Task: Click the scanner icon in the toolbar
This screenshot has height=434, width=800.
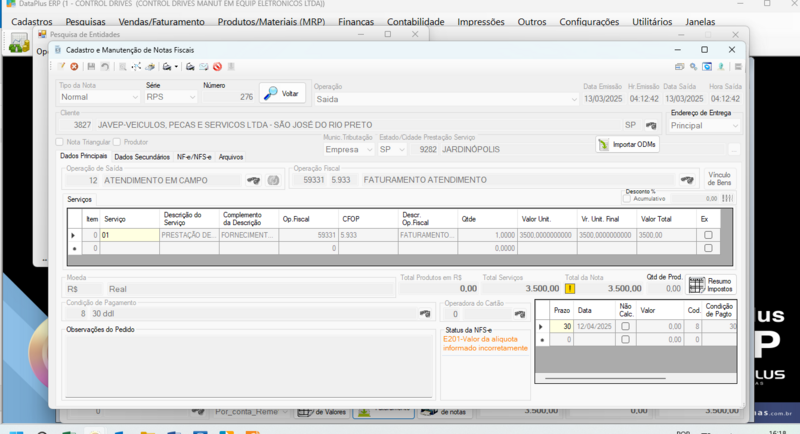Action: click(x=150, y=66)
